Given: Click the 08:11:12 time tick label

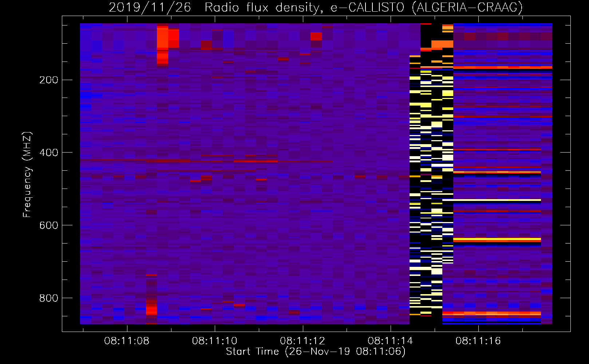Looking at the screenshot, I should point(303,341).
